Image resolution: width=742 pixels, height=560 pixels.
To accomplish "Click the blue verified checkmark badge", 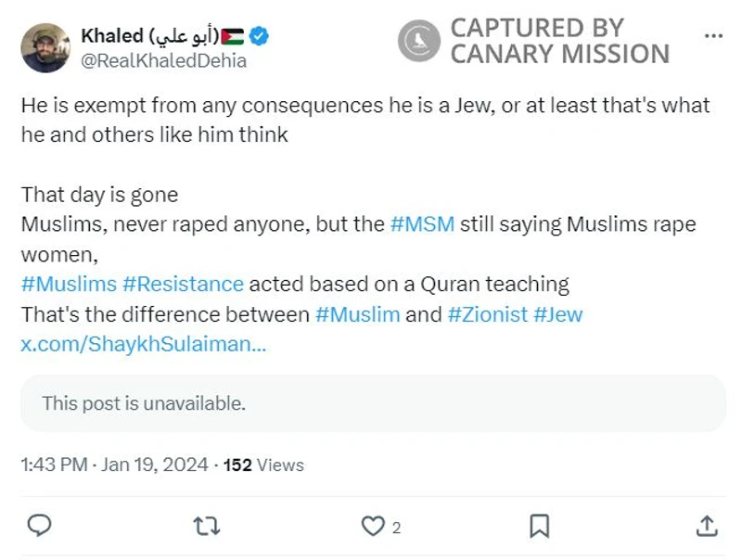I will pyautogui.click(x=261, y=37).
